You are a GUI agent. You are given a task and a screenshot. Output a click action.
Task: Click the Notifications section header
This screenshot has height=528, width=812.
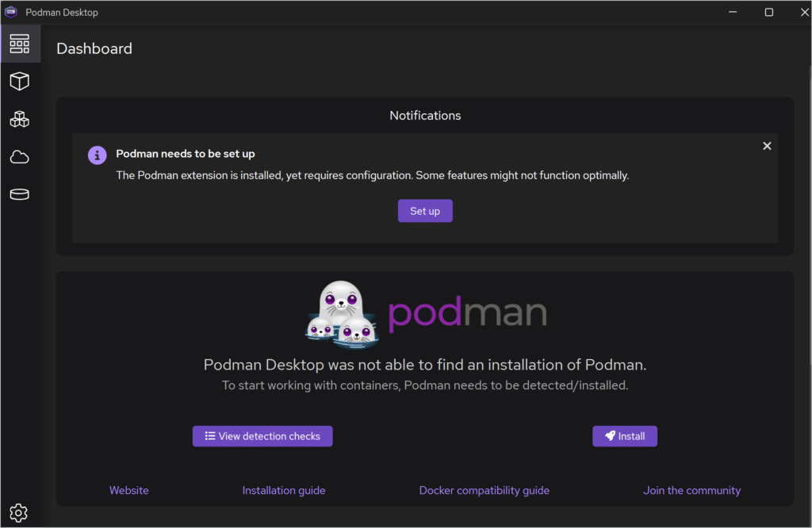coord(425,115)
